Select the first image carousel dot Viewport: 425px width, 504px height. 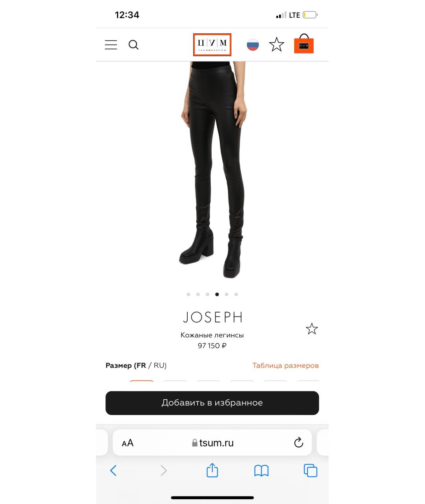188,294
